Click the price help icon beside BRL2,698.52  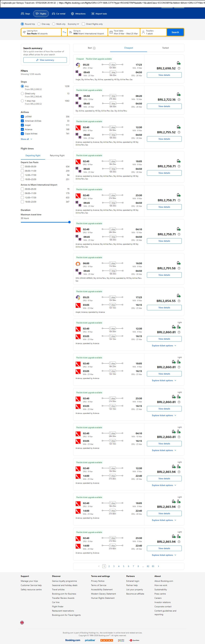pos(179,68)
